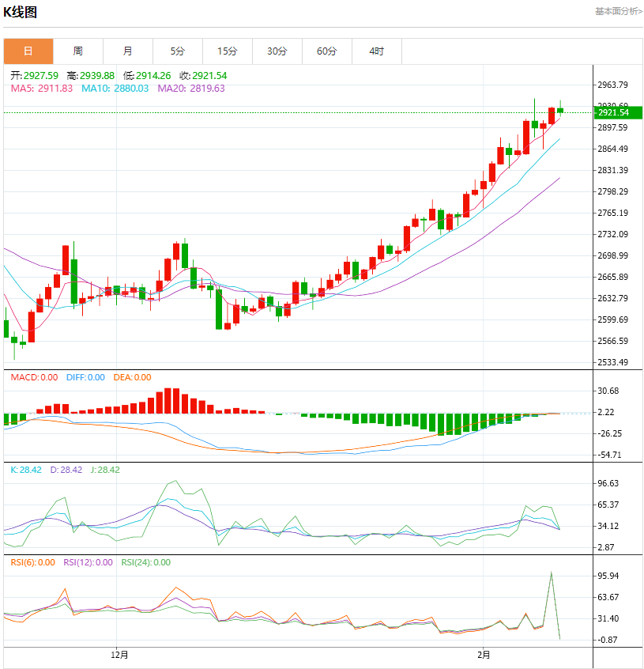Select the 周 weekly timeframe tab
This screenshot has width=644, height=669.
point(78,51)
